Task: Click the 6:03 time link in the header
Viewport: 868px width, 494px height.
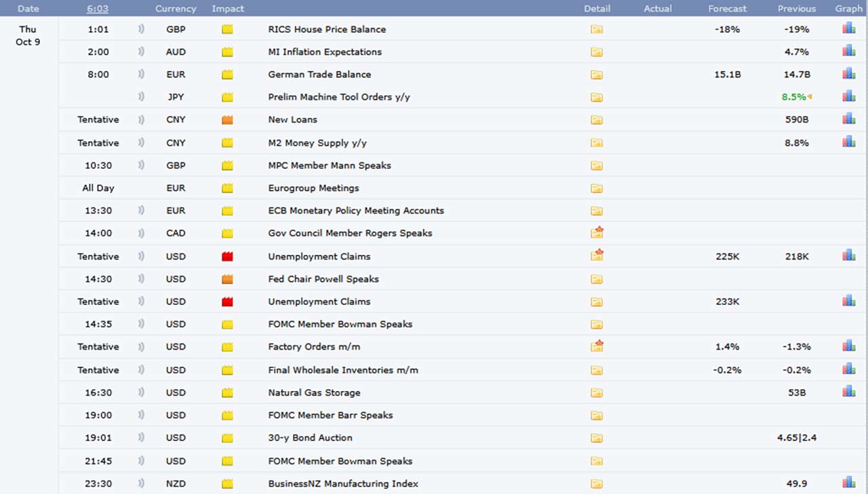Action: pyautogui.click(x=98, y=9)
